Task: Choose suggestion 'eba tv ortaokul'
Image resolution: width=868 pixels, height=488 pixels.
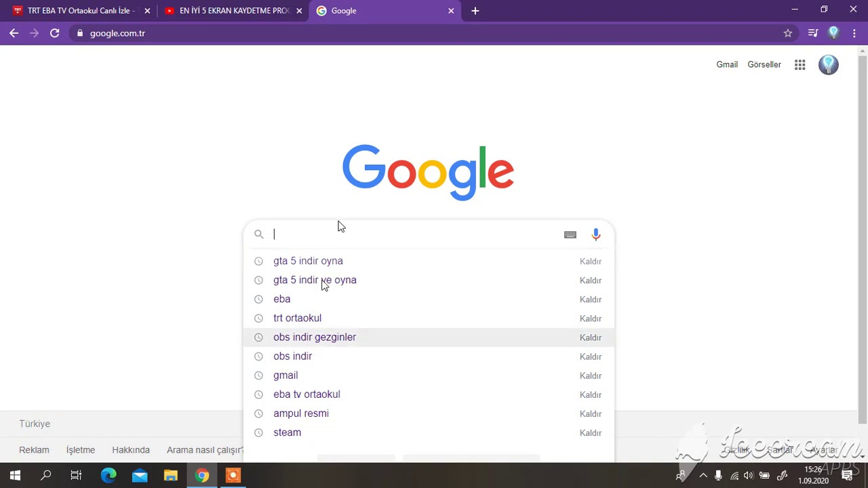Action: tap(307, 394)
